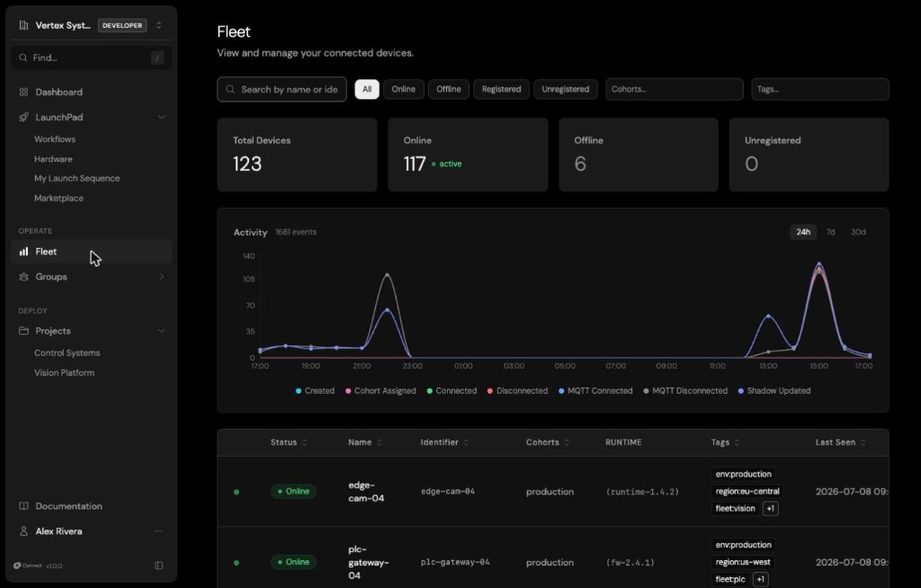Toggle the MQTT Disconnected legend series
Image resolution: width=921 pixels, height=588 pixels.
(x=685, y=390)
